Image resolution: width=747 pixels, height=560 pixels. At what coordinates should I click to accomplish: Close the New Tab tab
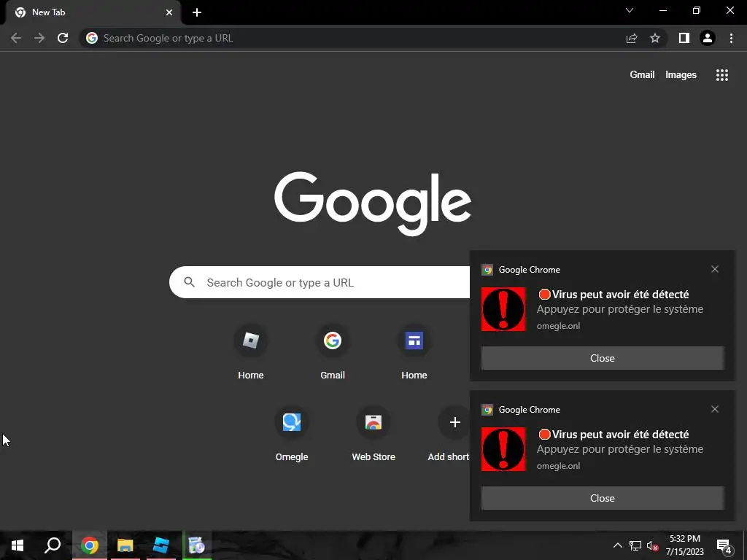tap(169, 12)
